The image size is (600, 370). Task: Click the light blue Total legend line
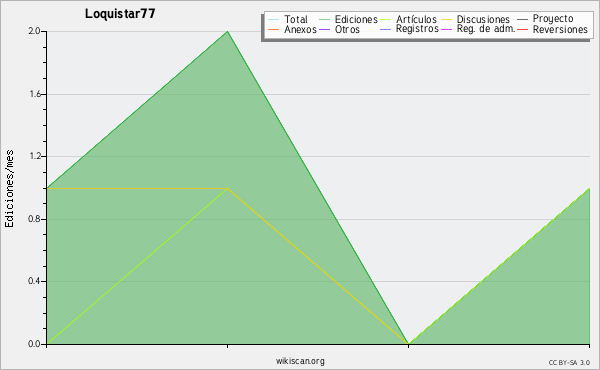pyautogui.click(x=274, y=20)
